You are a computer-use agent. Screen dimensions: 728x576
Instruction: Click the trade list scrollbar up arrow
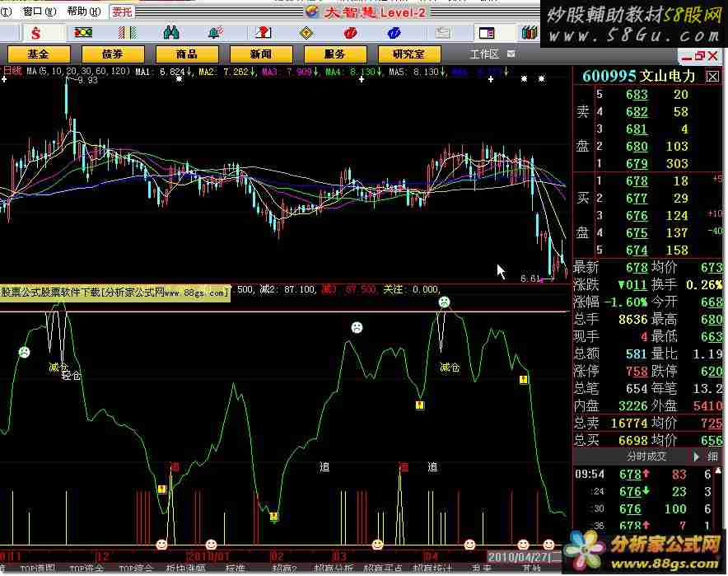click(x=718, y=471)
